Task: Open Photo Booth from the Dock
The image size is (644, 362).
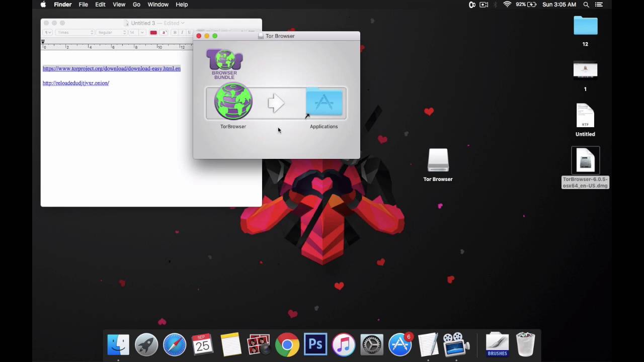Action: click(x=259, y=345)
